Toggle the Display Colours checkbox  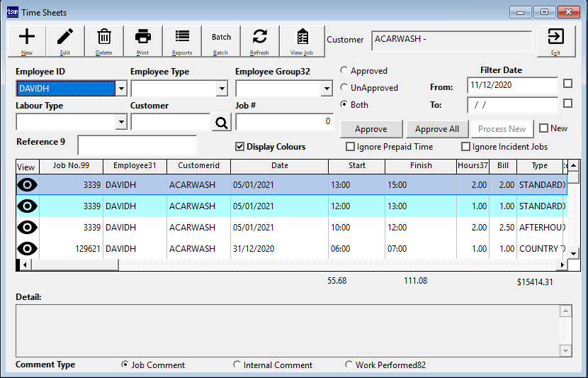click(240, 147)
